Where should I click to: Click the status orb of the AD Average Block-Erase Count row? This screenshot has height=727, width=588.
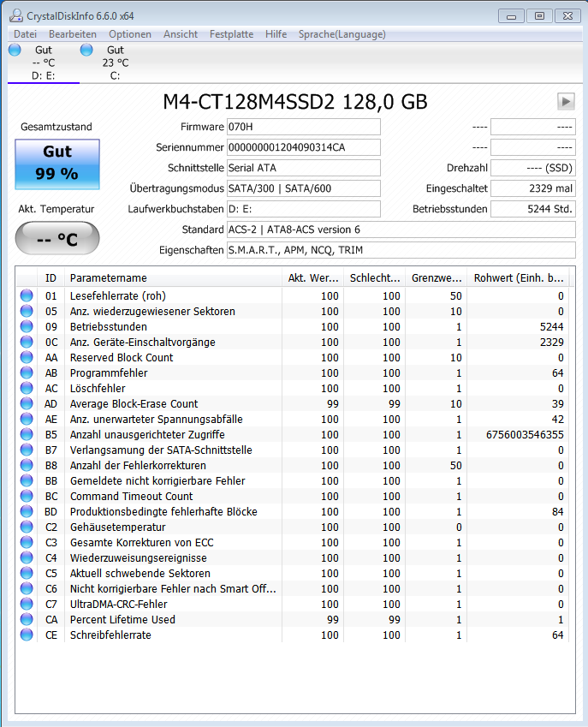pos(27,404)
